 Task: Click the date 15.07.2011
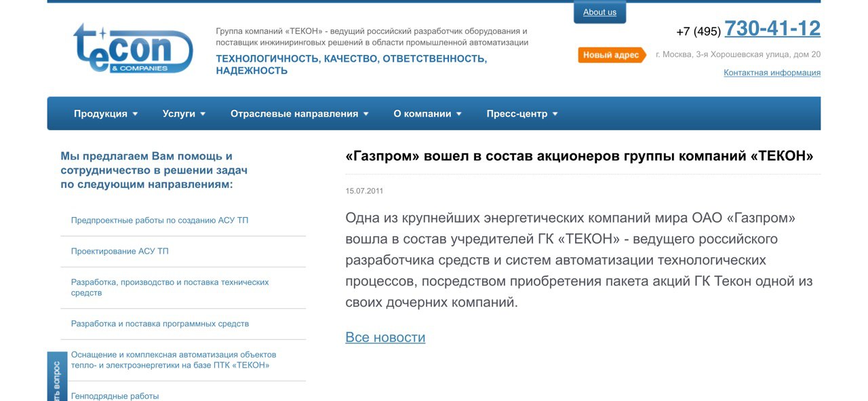coord(364,191)
